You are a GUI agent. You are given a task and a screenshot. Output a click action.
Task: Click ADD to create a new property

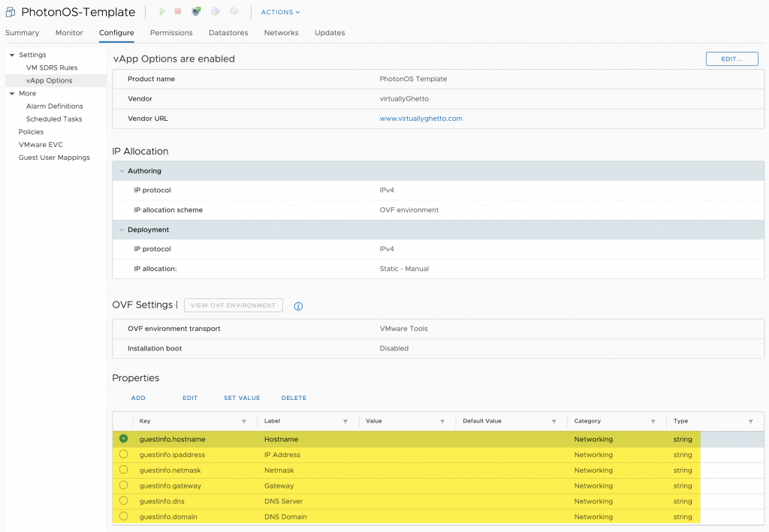[x=138, y=398]
